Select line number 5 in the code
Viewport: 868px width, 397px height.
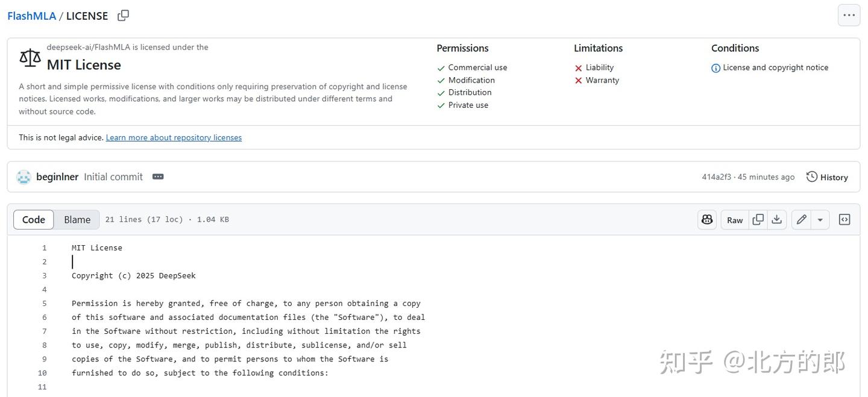pyautogui.click(x=45, y=304)
